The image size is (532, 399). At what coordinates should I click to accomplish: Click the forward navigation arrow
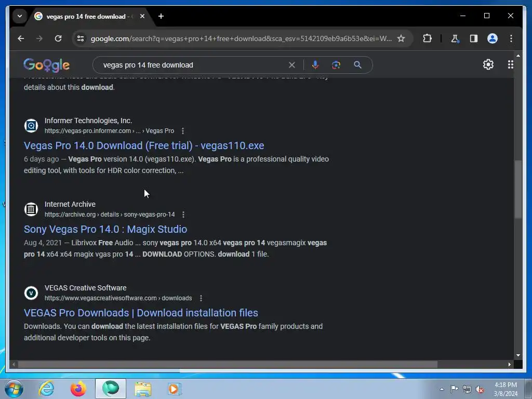(x=39, y=38)
